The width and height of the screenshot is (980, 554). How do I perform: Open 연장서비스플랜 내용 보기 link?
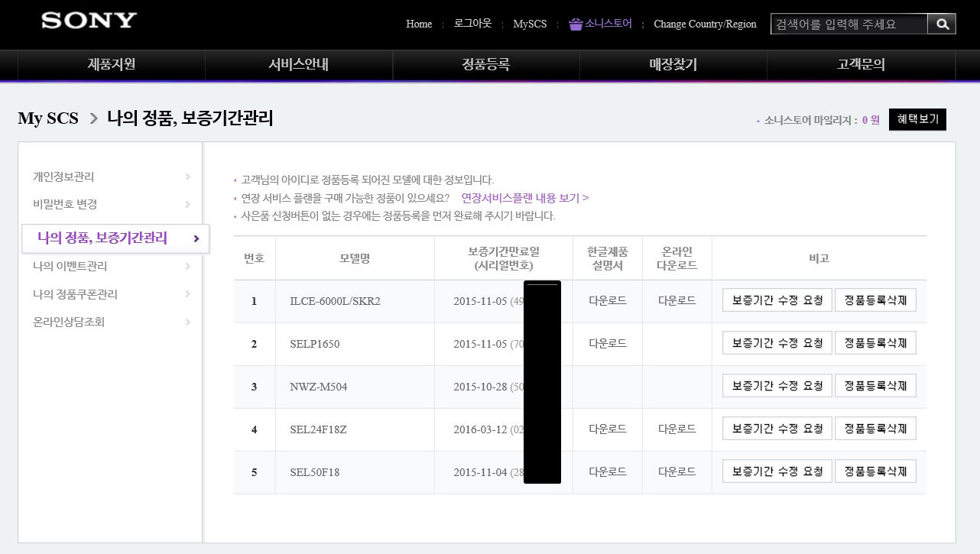pyautogui.click(x=524, y=198)
